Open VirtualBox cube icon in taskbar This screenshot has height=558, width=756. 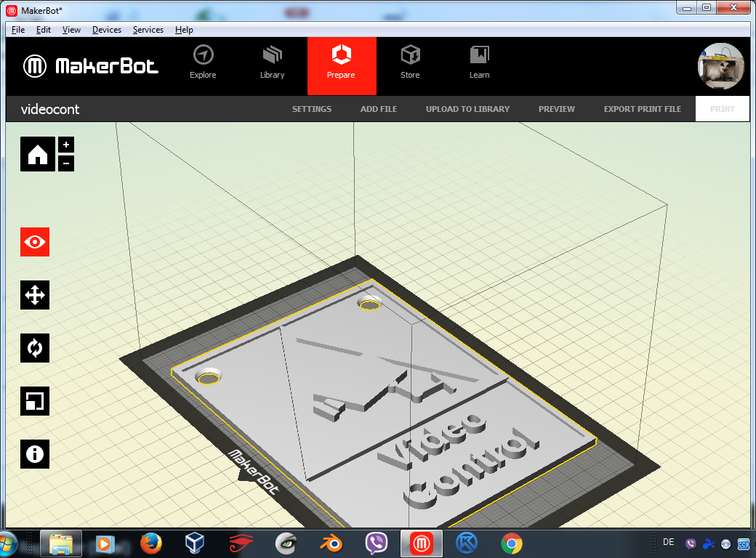pos(195,544)
